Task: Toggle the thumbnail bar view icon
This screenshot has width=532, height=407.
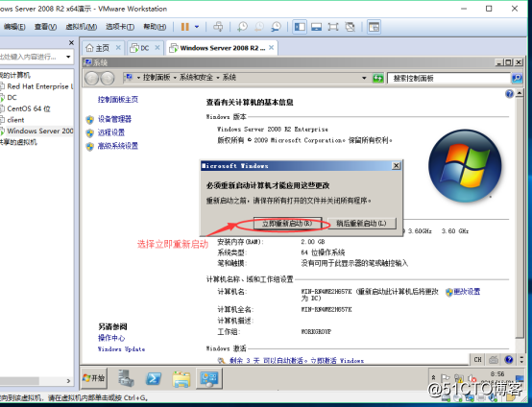Action: click(316, 27)
